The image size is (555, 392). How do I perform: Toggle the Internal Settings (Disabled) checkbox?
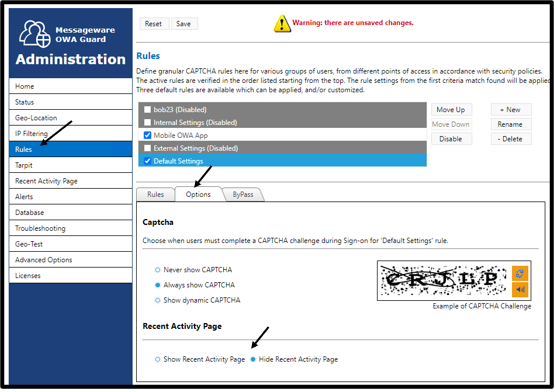coord(147,123)
